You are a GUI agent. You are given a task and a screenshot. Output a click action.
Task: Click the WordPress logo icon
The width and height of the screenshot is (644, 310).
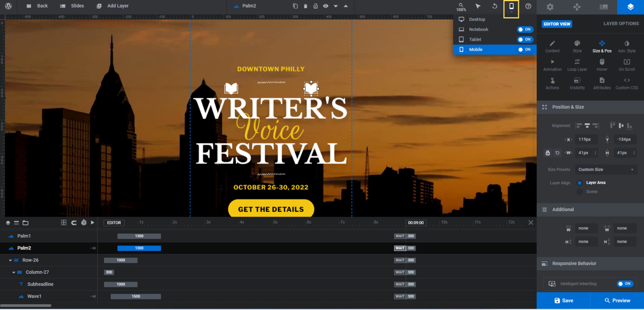[x=8, y=6]
